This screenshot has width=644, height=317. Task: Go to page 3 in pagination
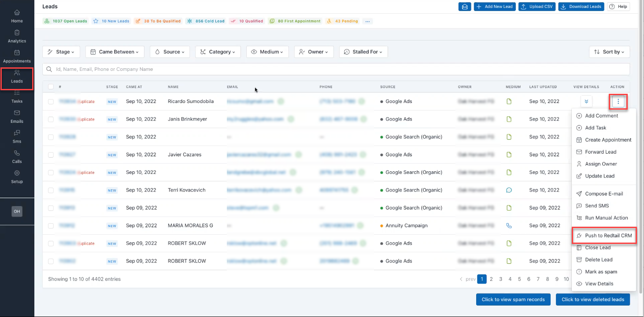(x=501, y=279)
